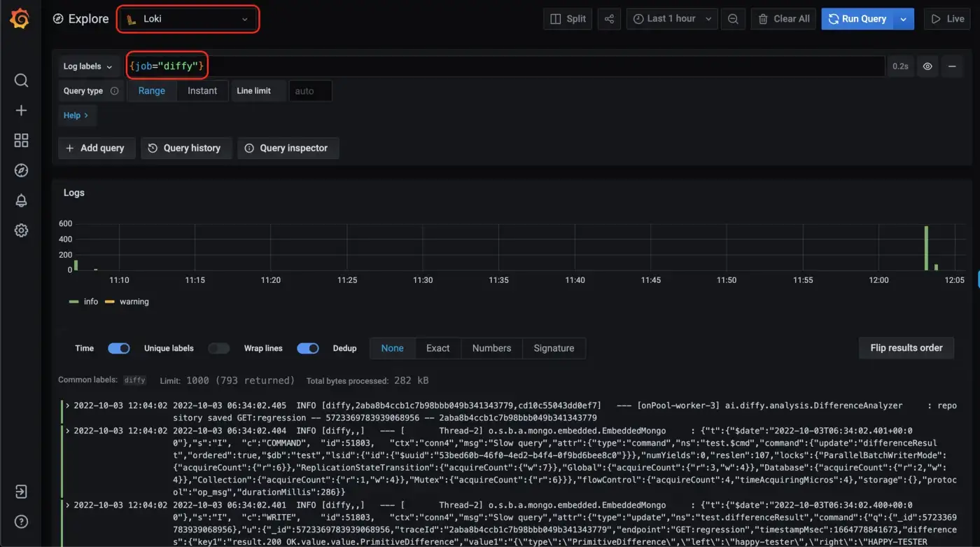
Task: Open the Run Query interval dropdown arrow
Action: [904, 19]
